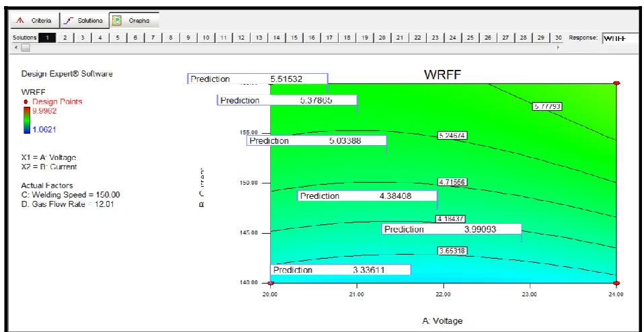Click the 3.65318 contour label
The image size is (644, 332).
point(452,251)
